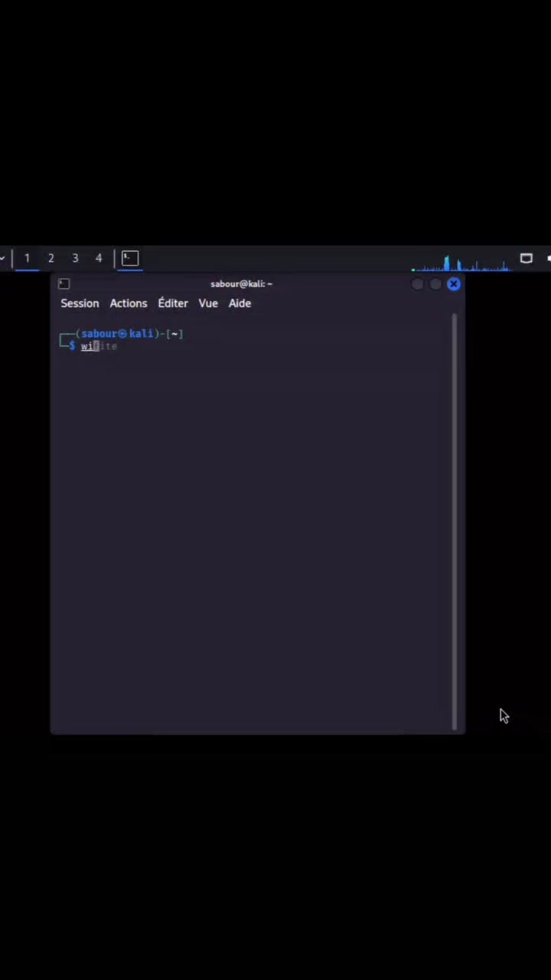The height and width of the screenshot is (980, 551).
Task: Open the Éditer menu
Action: (172, 303)
